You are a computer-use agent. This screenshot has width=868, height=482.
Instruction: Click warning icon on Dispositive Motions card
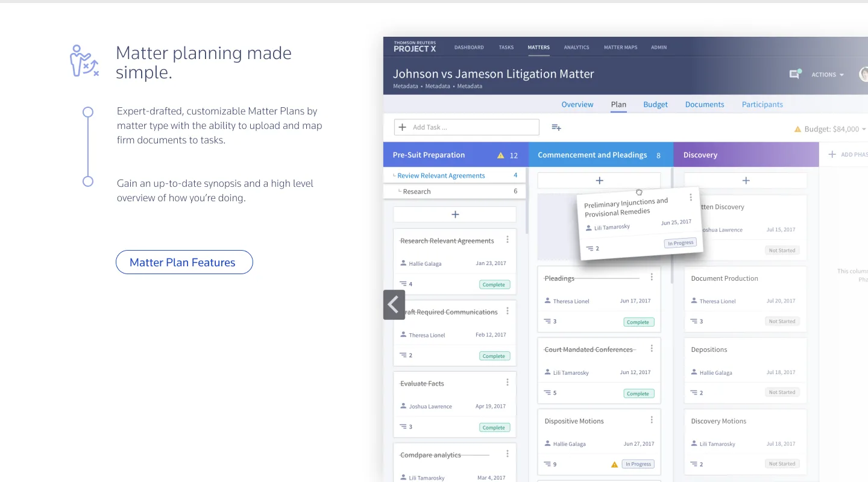[x=614, y=465]
